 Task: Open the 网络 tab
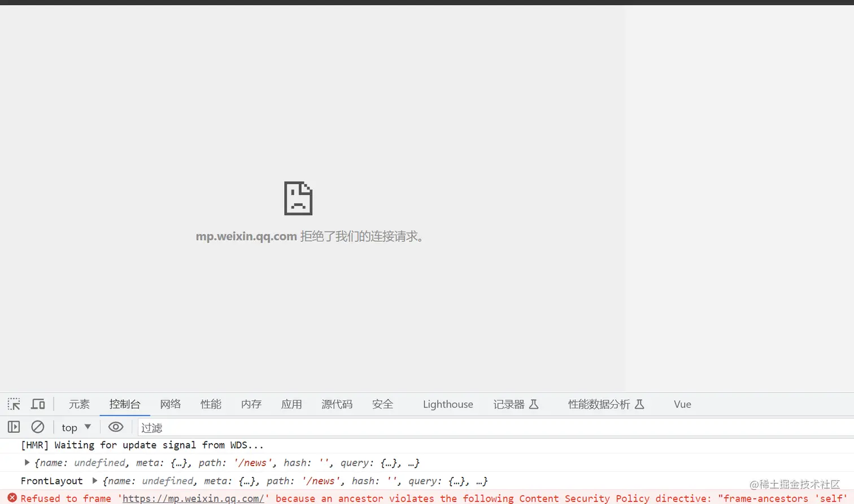(171, 404)
